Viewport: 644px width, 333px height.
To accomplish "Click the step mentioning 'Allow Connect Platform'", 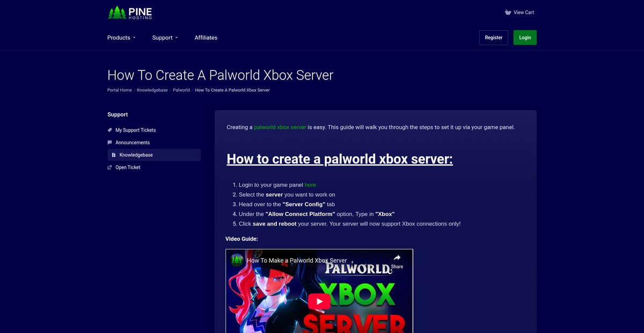I will coord(317,214).
